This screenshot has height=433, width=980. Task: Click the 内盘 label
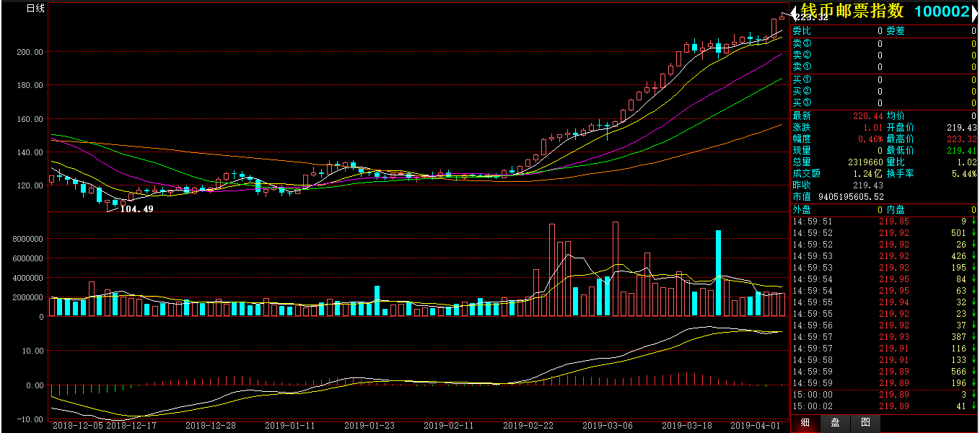(x=895, y=210)
